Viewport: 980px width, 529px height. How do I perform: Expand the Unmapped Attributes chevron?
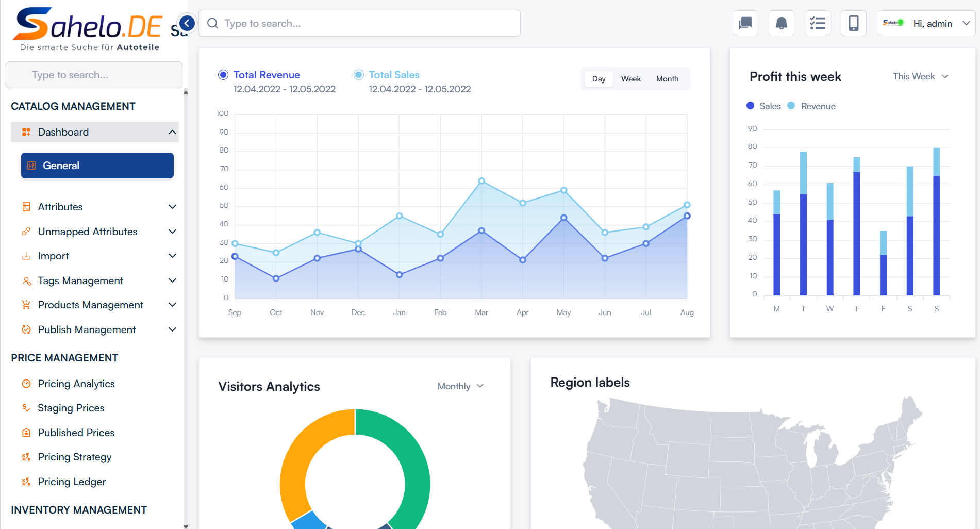click(172, 232)
